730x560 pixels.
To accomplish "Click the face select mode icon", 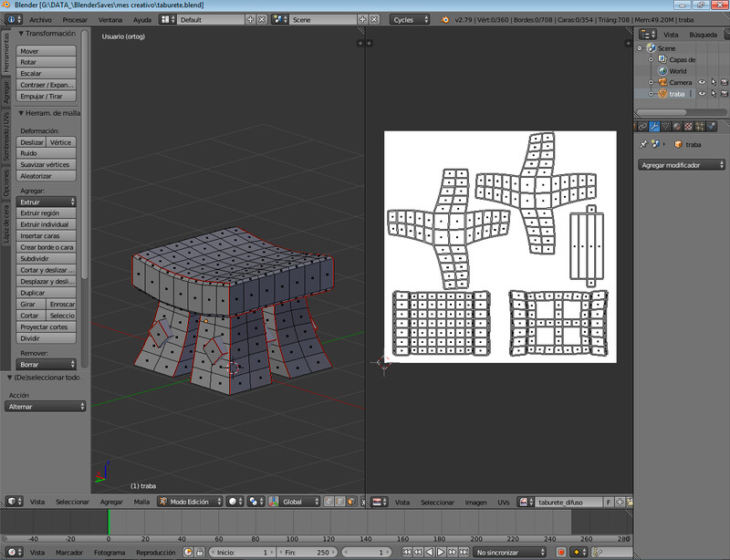I will coord(350,502).
